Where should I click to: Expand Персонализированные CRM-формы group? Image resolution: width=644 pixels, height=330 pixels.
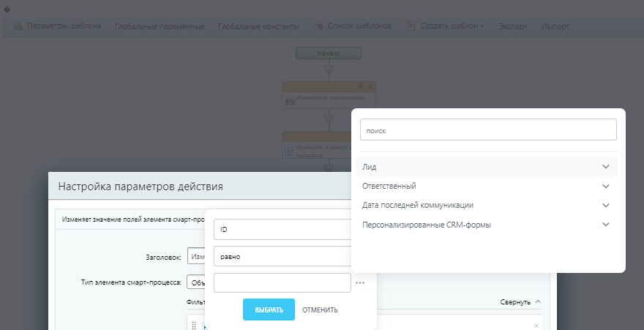coord(606,225)
